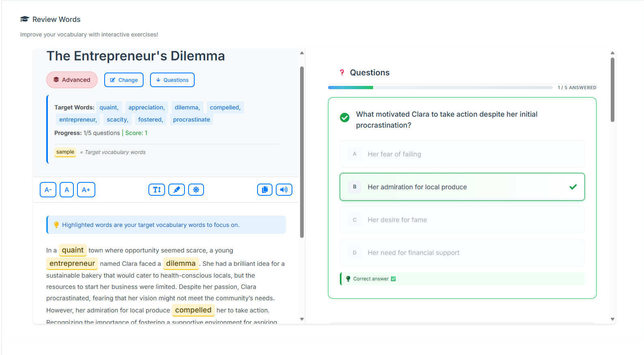644x355 pixels.
Task: Click the questions answered progress bar
Action: (440, 88)
